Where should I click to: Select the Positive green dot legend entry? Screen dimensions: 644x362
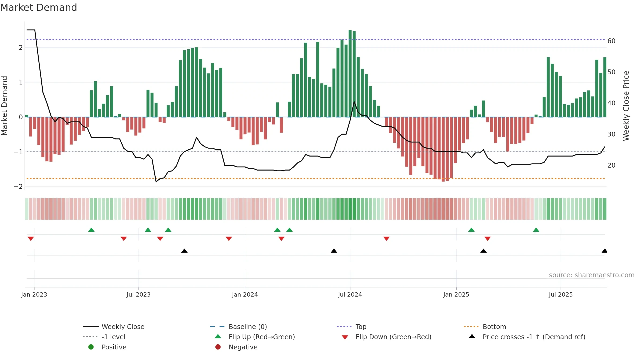107,347
